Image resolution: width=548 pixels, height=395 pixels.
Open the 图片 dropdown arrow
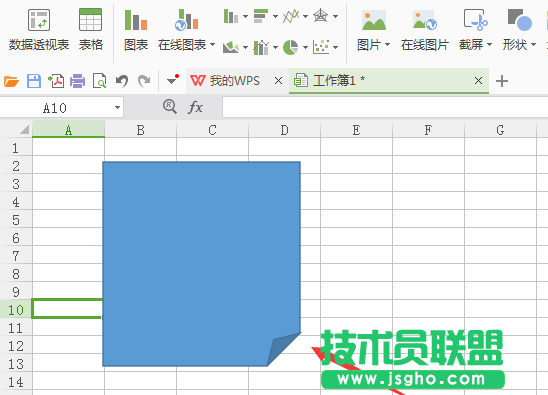(x=387, y=44)
